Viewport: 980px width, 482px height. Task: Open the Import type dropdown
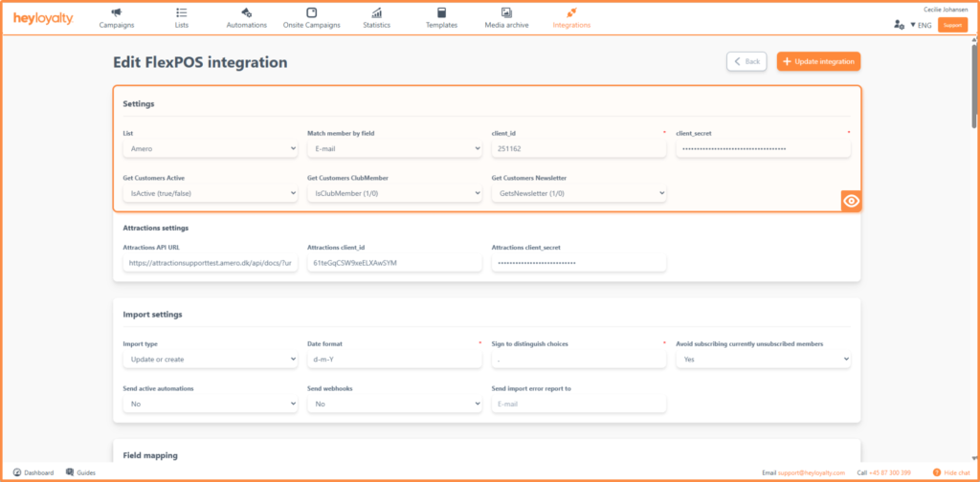211,360
